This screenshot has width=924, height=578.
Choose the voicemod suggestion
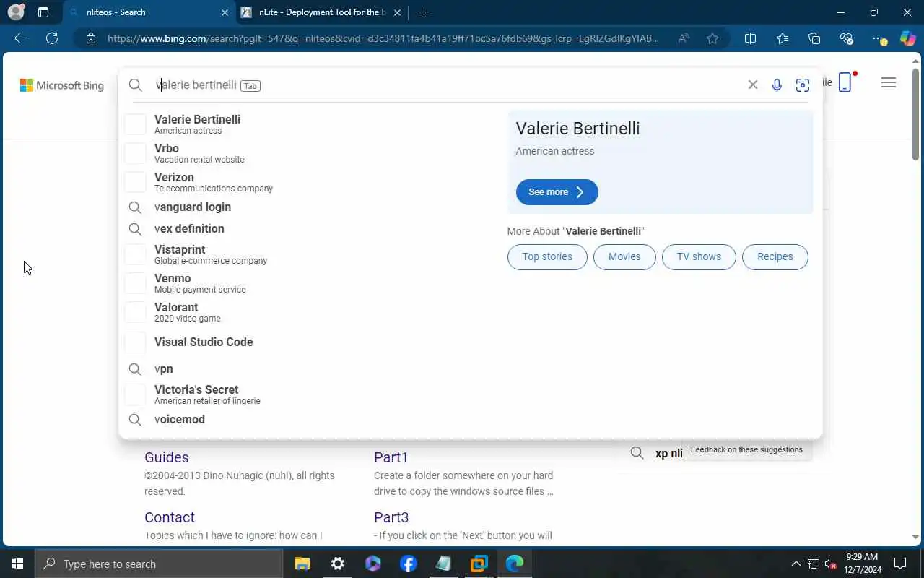(x=310, y=420)
